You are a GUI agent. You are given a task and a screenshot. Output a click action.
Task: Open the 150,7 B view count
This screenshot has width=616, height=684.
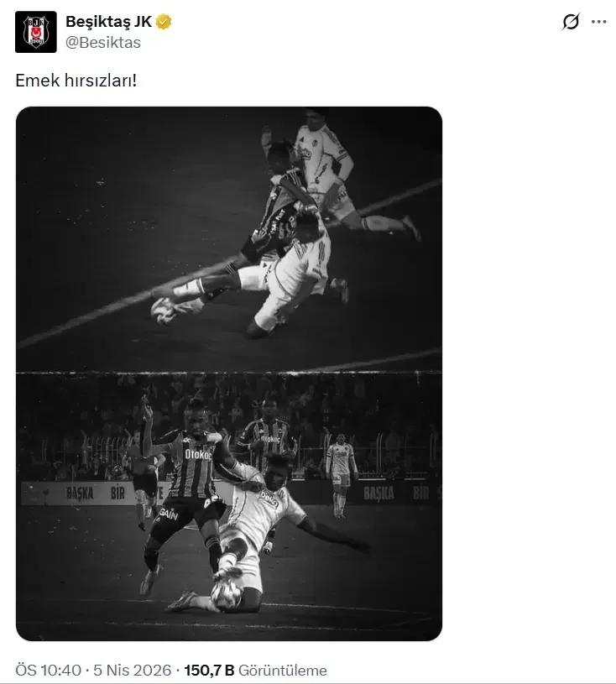click(x=209, y=670)
